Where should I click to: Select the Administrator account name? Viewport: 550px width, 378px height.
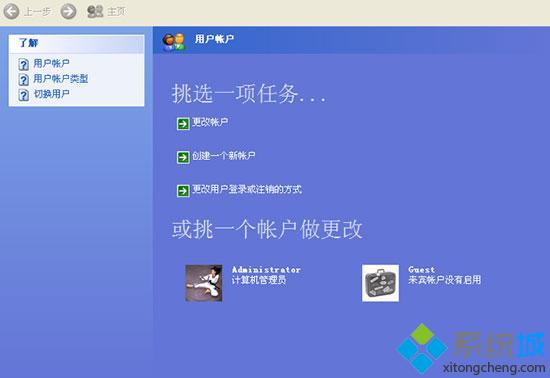[266, 270]
